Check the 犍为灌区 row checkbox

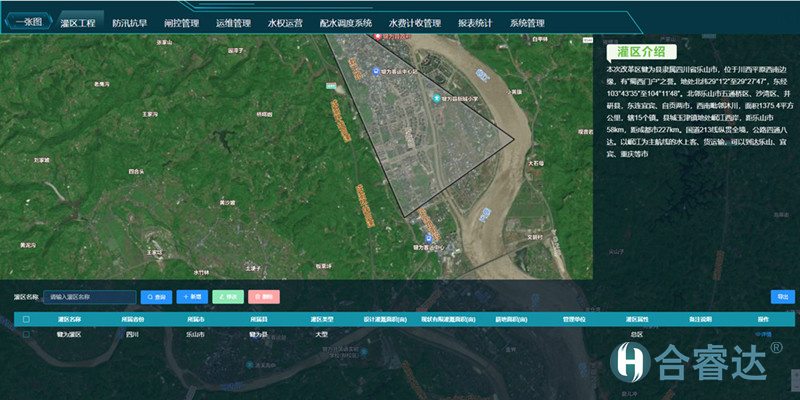[26, 335]
